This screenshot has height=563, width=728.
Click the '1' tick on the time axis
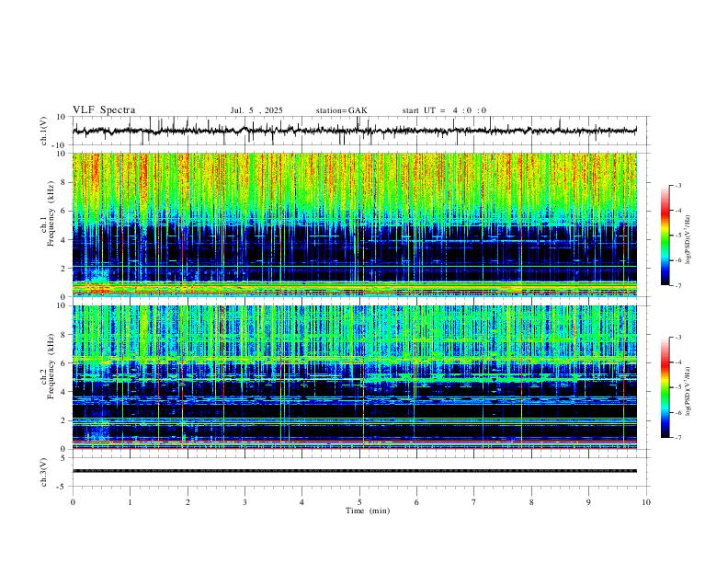130,502
